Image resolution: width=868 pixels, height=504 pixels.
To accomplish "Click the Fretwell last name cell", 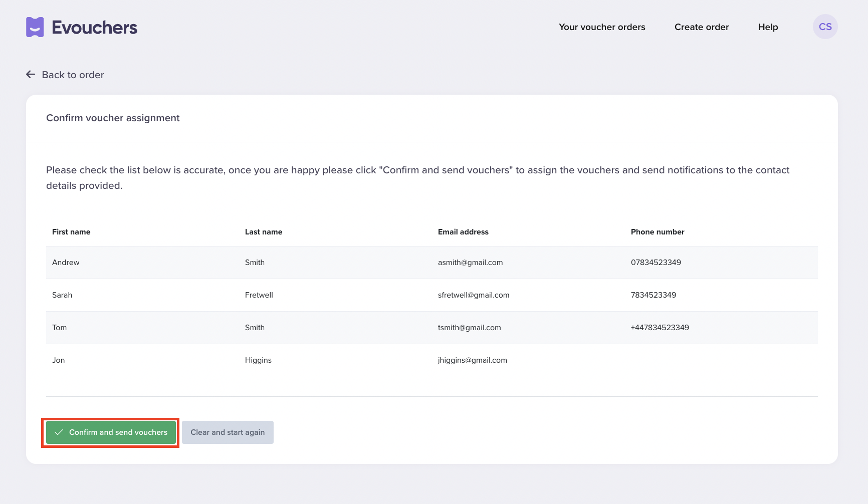I will point(259,295).
